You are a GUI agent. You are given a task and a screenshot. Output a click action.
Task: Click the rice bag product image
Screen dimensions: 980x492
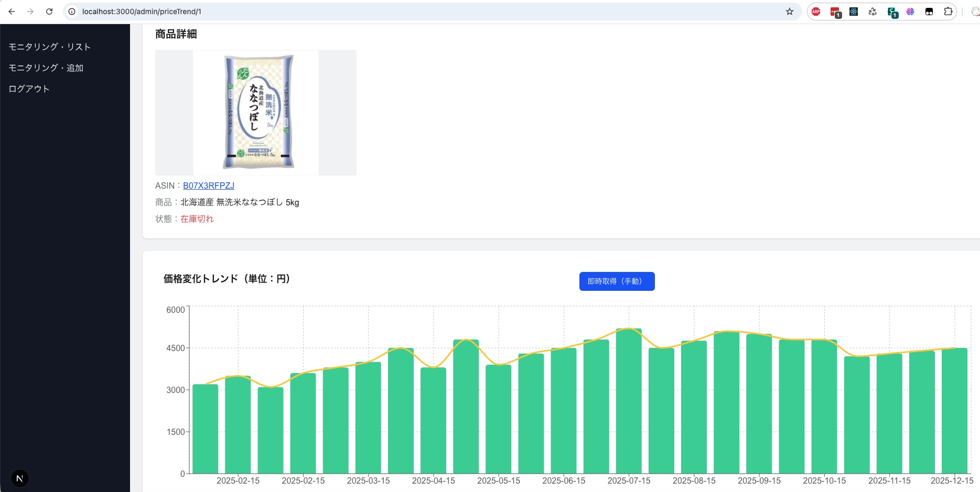click(256, 113)
